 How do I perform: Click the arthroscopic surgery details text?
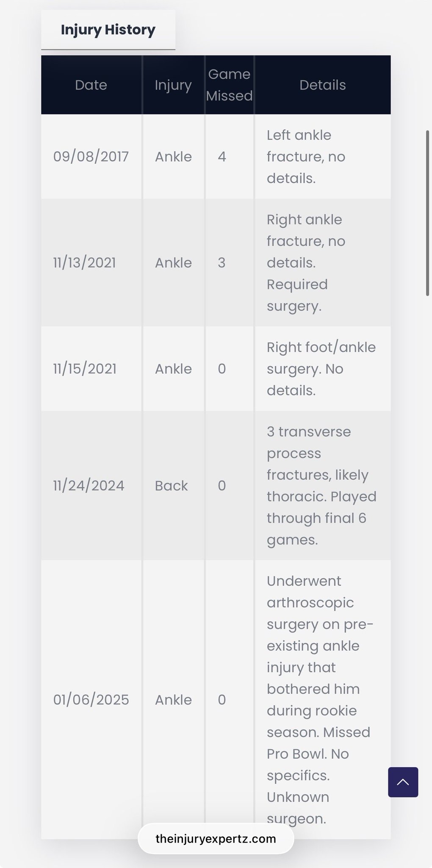click(x=320, y=699)
